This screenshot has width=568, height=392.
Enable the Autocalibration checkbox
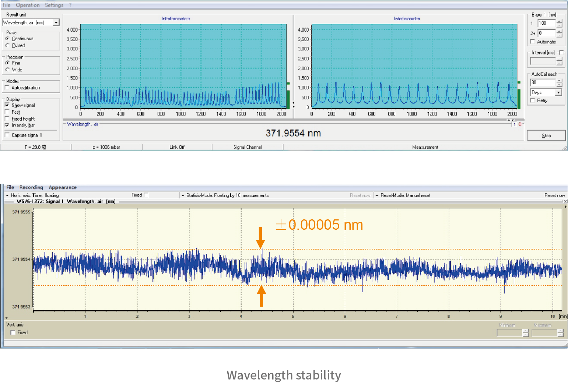tap(7, 88)
